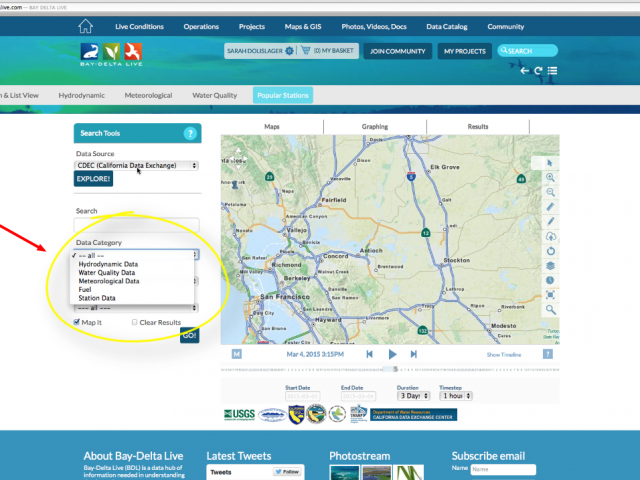Click MY PROJECTS button
Image resolution: width=640 pixels, height=480 pixels.
(464, 51)
